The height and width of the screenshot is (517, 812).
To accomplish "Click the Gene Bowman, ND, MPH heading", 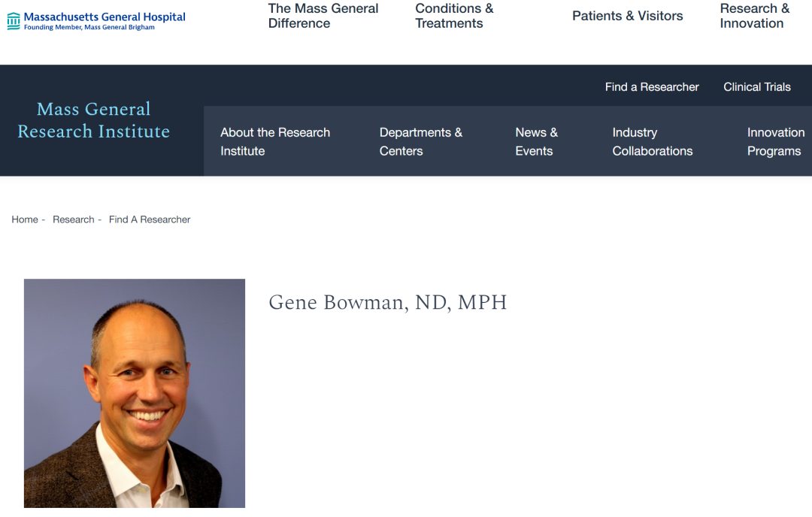I will point(388,303).
